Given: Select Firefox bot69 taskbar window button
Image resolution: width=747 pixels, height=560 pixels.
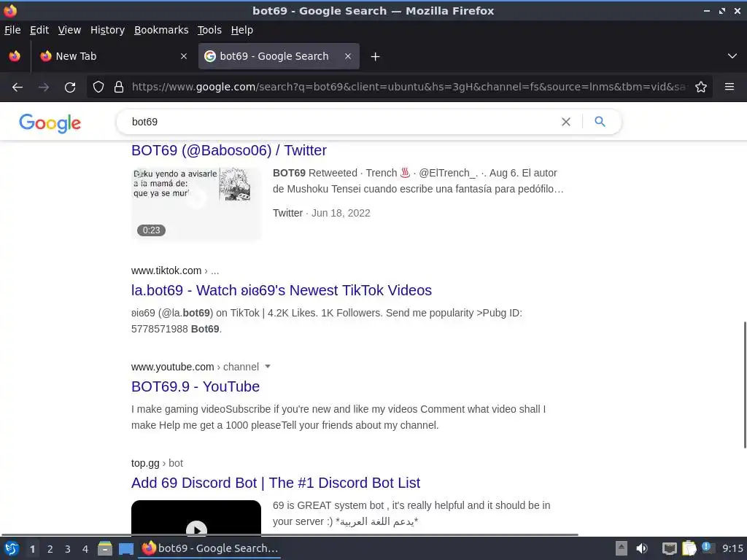Looking at the screenshot, I should pos(209,548).
